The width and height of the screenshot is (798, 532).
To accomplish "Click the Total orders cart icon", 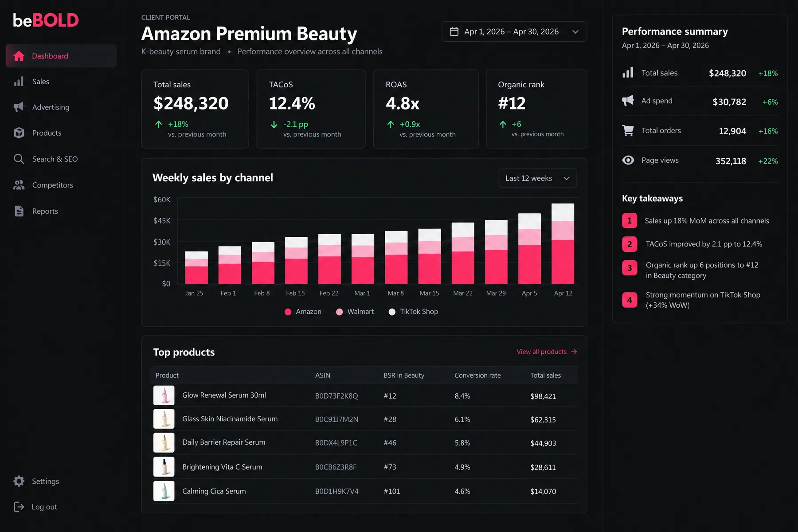I will (x=628, y=130).
